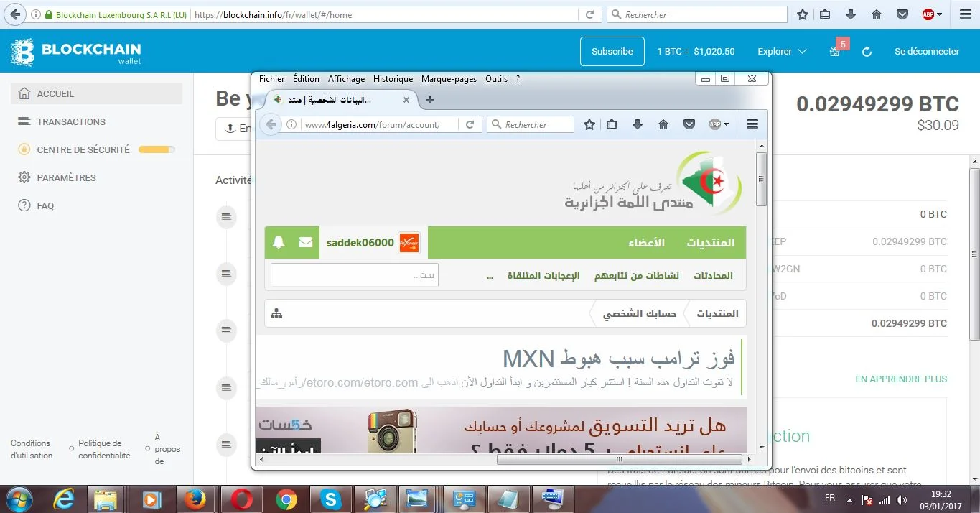Click Se déconnecter to log out
This screenshot has width=980, height=513.
(926, 52)
